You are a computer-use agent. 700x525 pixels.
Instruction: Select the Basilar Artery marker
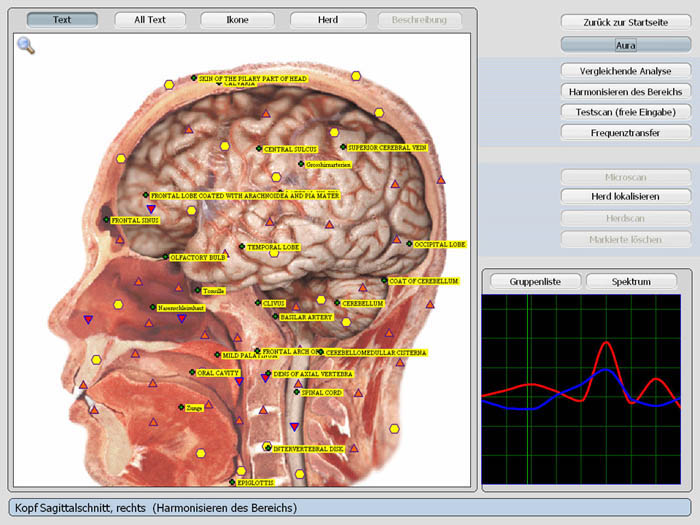click(276, 317)
